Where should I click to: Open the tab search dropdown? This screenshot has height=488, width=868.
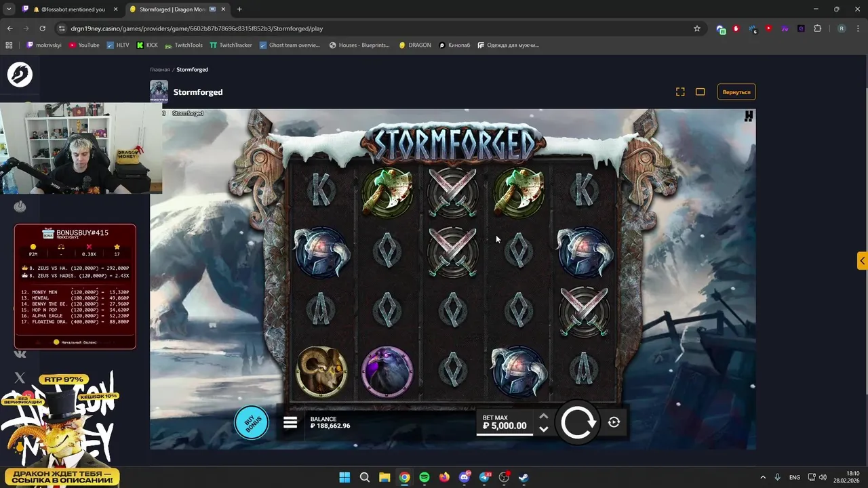pos(9,9)
